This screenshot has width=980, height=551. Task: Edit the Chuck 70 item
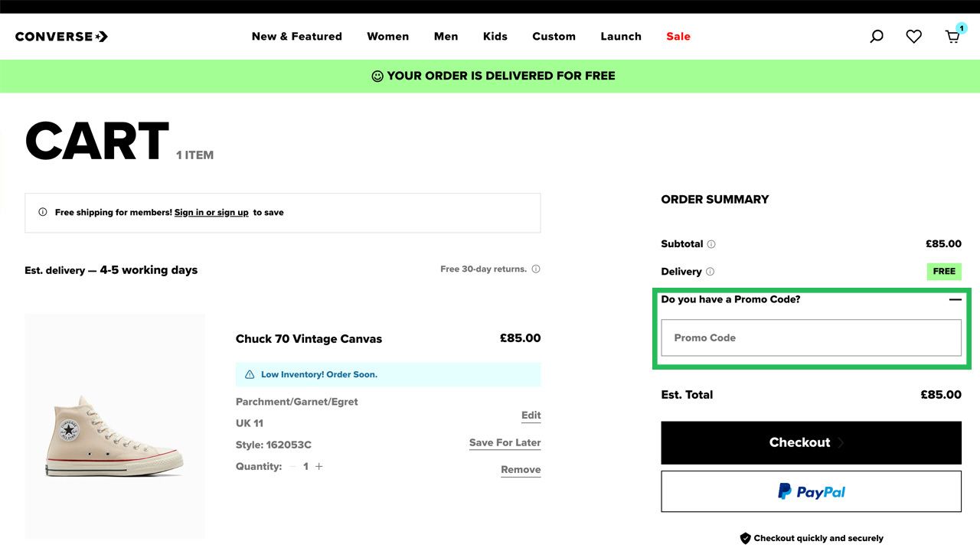click(x=531, y=416)
